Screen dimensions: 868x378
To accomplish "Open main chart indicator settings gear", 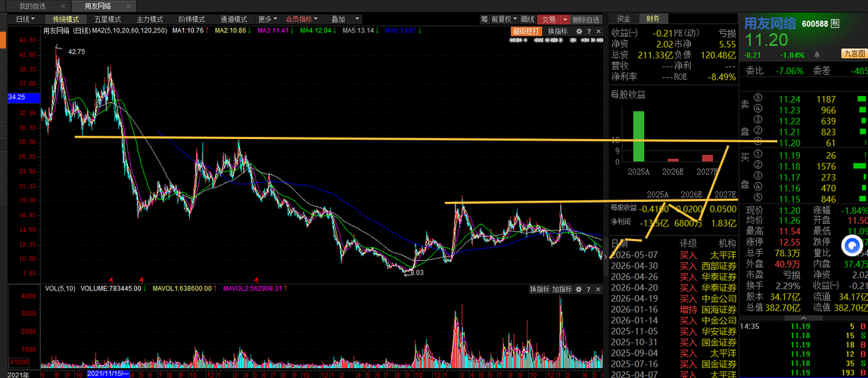I will 579,31.
